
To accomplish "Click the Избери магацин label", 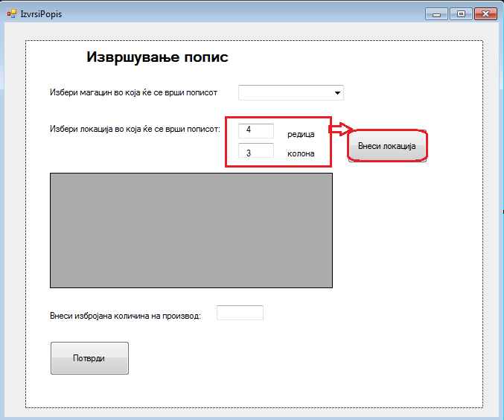I will point(133,93).
